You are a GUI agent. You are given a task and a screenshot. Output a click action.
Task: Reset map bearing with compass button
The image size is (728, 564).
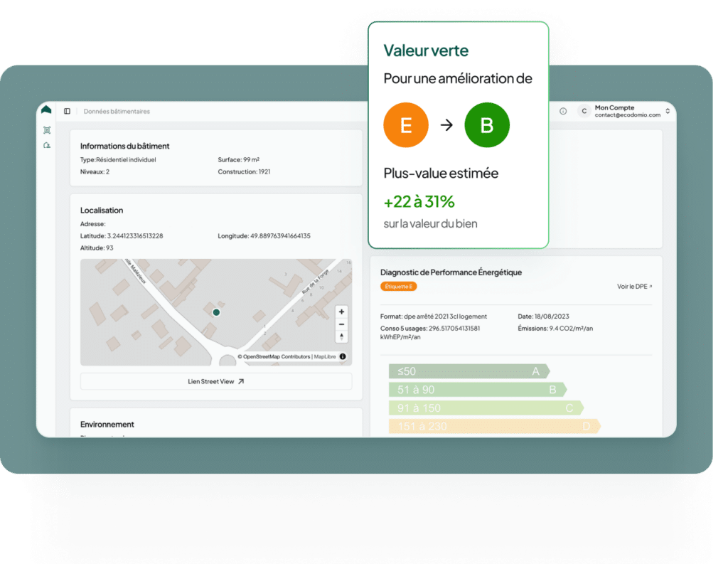click(342, 337)
